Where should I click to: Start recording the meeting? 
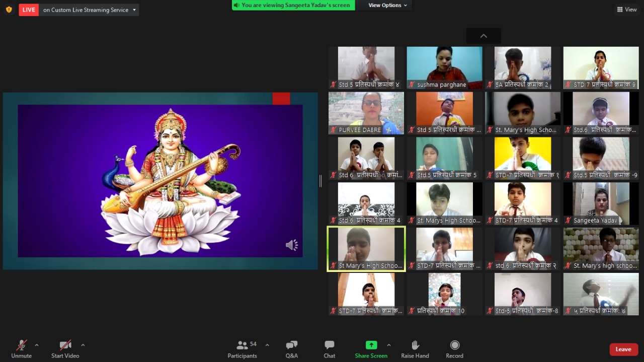(455, 348)
